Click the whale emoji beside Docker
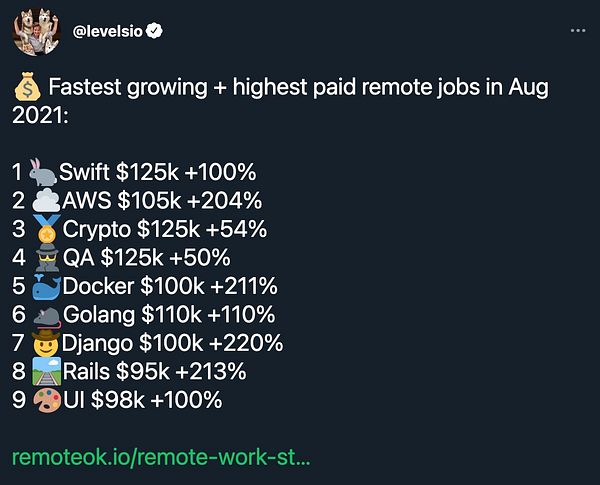 pyautogui.click(x=46, y=287)
